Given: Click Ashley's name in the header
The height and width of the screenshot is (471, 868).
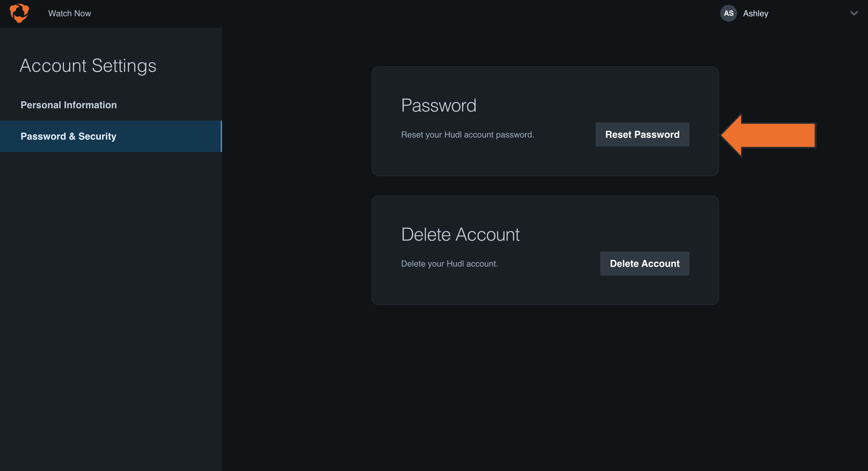Looking at the screenshot, I should 756,13.
